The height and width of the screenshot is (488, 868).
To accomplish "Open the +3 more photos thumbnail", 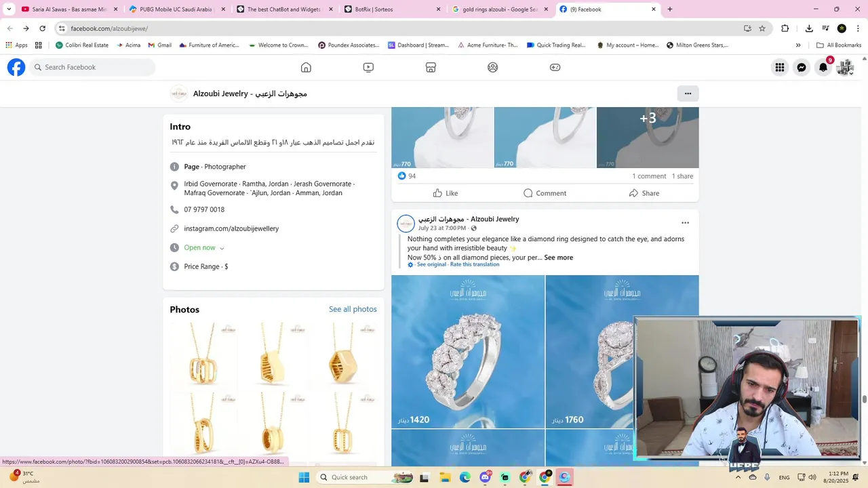I will (x=648, y=138).
